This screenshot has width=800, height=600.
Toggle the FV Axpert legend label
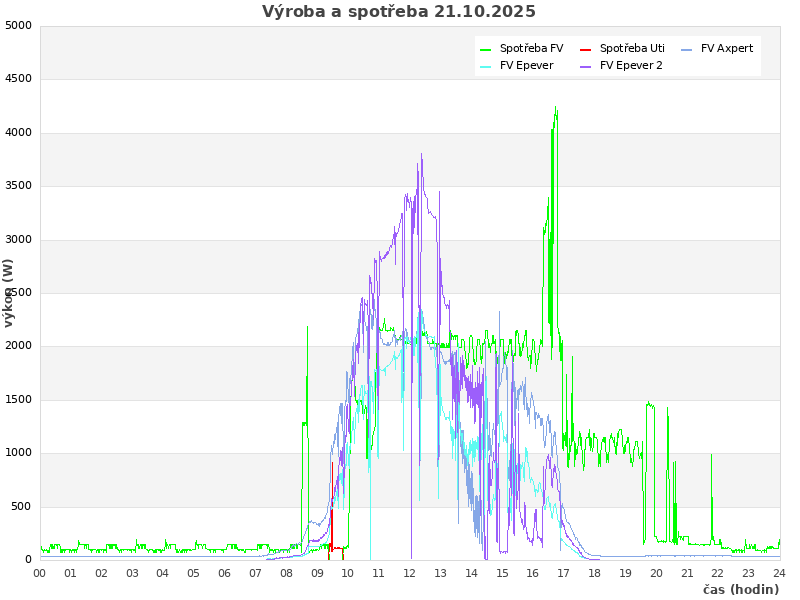(727, 48)
